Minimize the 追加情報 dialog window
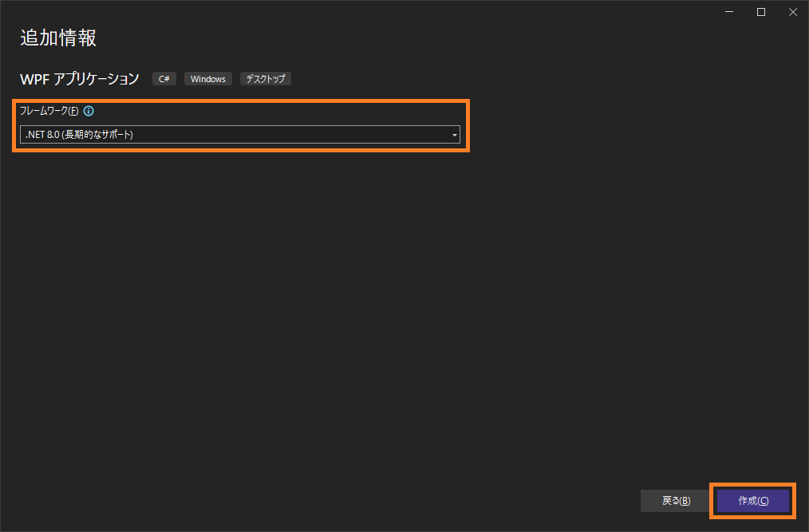Image resolution: width=809 pixels, height=532 pixels. [x=729, y=12]
